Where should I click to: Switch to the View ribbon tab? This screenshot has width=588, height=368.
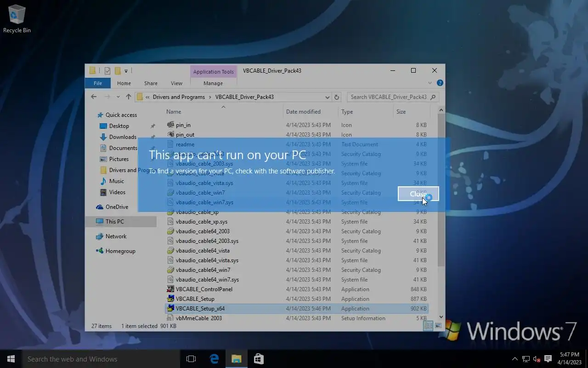[176, 83]
